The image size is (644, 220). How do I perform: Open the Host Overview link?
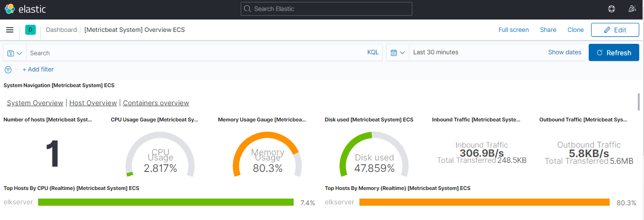click(93, 103)
